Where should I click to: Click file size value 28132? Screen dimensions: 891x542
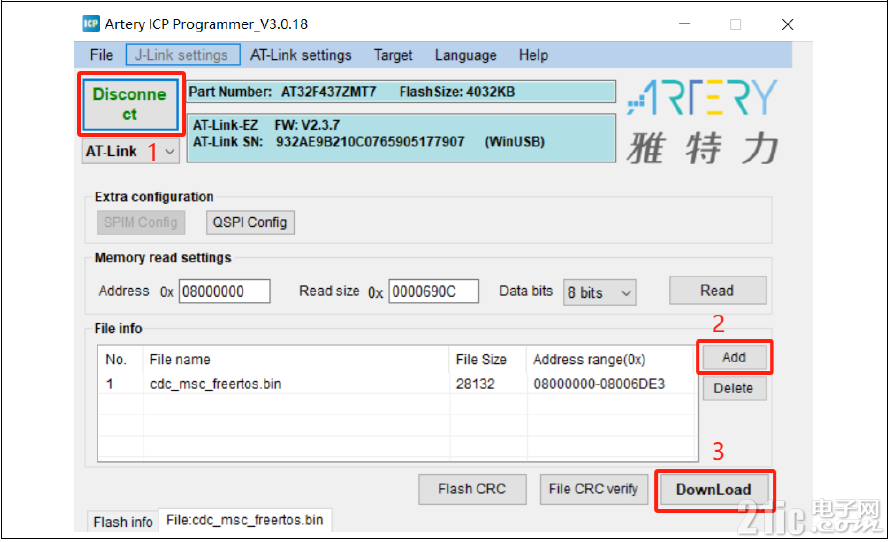(x=475, y=384)
